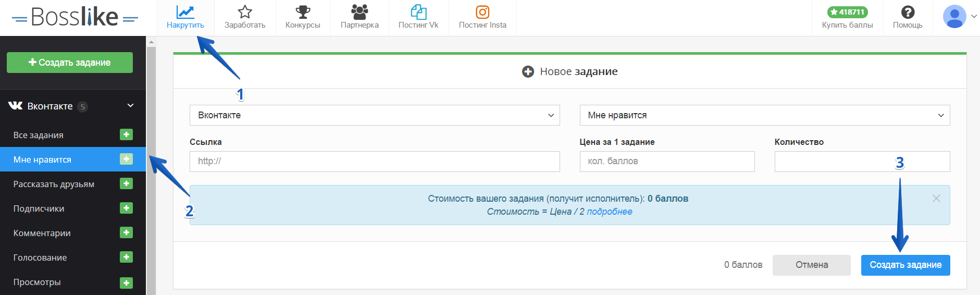Open the Конкурсы trophy icon

pyautogui.click(x=303, y=12)
